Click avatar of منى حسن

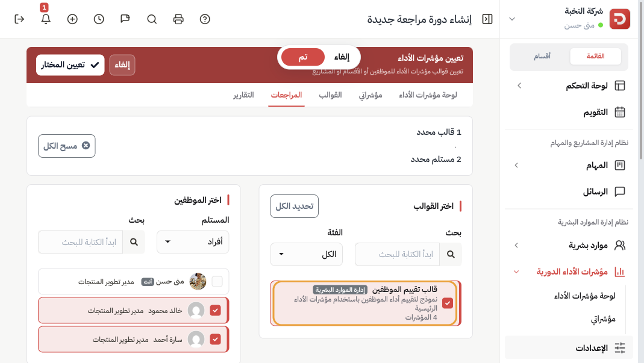coord(198,281)
